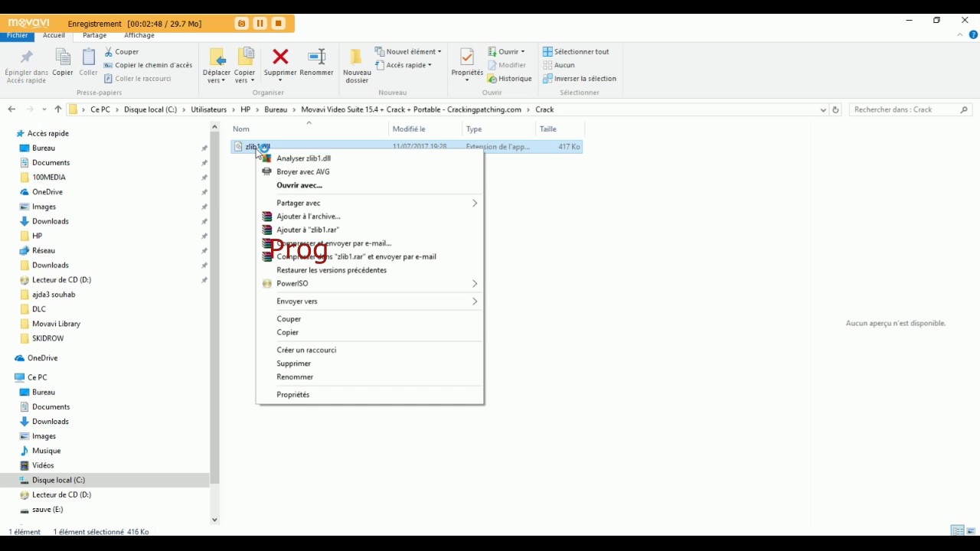The height and width of the screenshot is (551, 980).
Task: Go back with the navigation arrow
Action: click(x=11, y=109)
